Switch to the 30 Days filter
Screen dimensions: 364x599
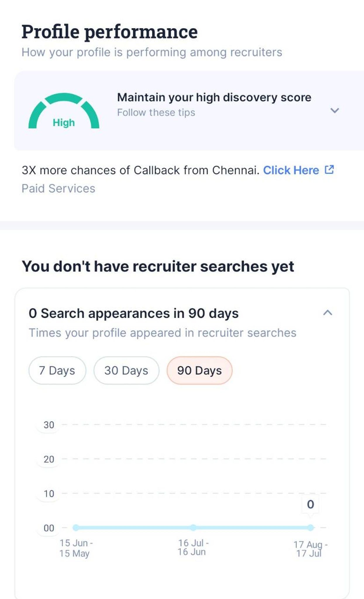(x=126, y=370)
